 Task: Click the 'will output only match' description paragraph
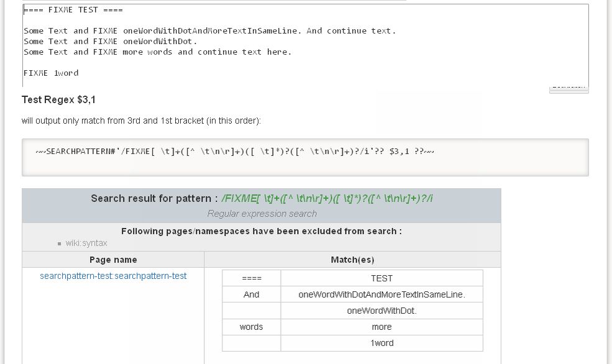coord(141,121)
